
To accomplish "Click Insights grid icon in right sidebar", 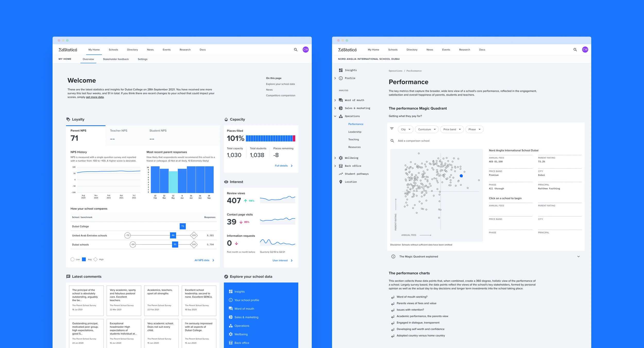I will pos(341,70).
